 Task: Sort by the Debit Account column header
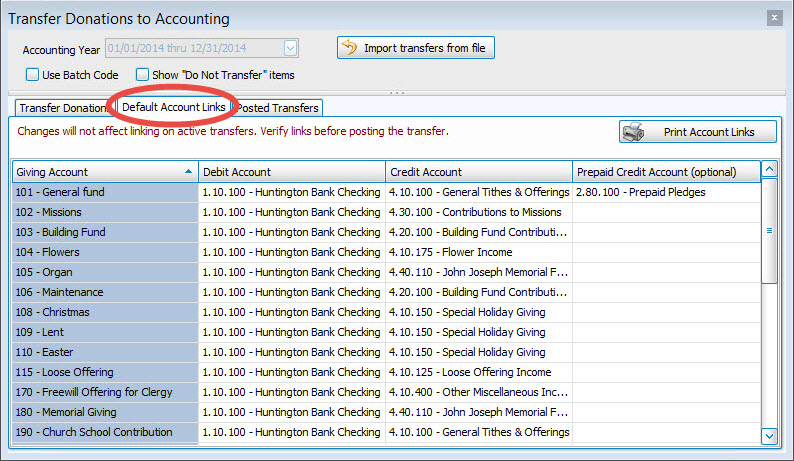(291, 172)
